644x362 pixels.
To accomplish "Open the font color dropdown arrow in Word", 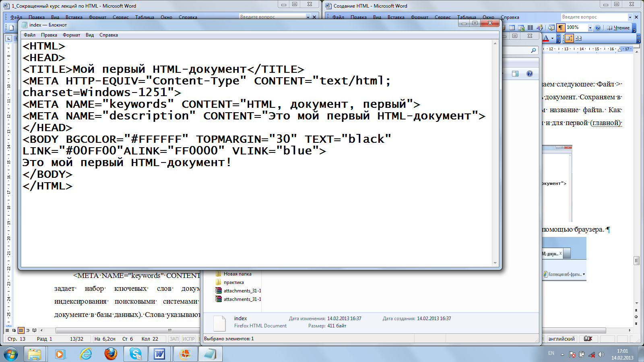I will point(553,38).
